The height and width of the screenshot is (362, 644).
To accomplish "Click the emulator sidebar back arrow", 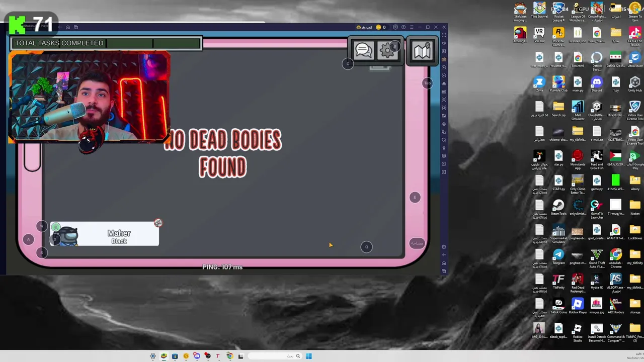I will 444,255.
